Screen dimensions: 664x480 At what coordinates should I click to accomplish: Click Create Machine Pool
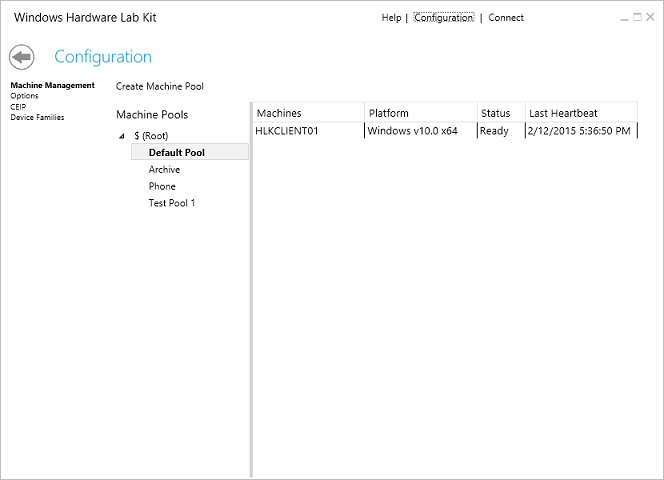tap(160, 86)
